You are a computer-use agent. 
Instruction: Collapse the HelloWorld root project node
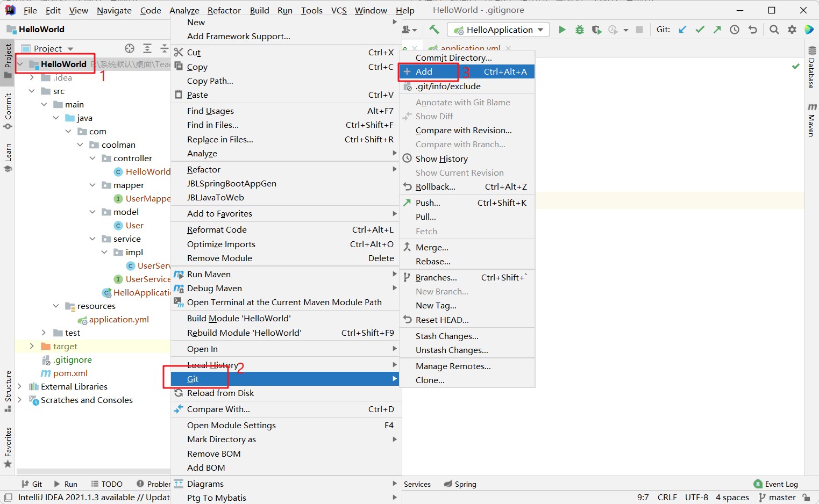coord(20,64)
